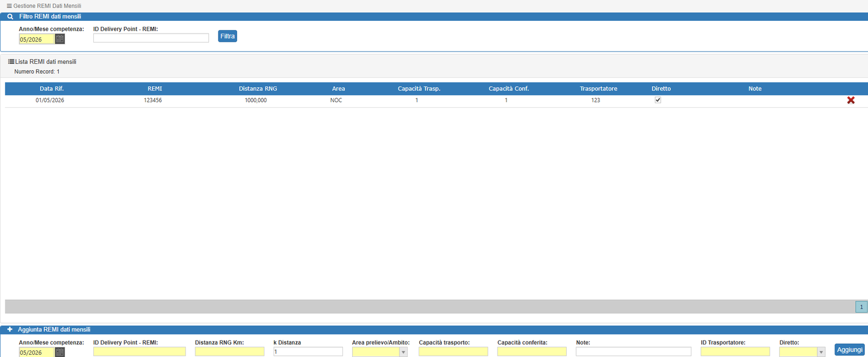This screenshot has height=357, width=868.
Task: Expand the Area prelievo/Ambito dropdown
Action: (x=403, y=352)
